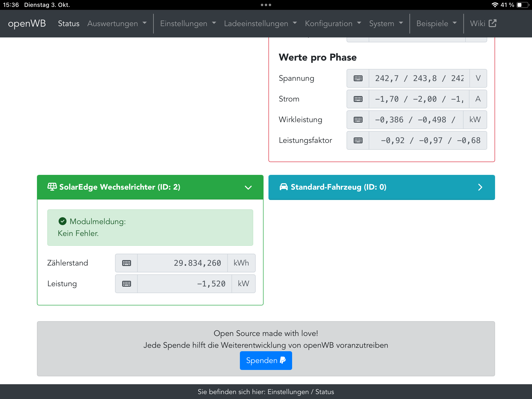The width and height of the screenshot is (532, 399).
Task: Click the solar panel icon in SolarEdge header
Action: (x=52, y=187)
